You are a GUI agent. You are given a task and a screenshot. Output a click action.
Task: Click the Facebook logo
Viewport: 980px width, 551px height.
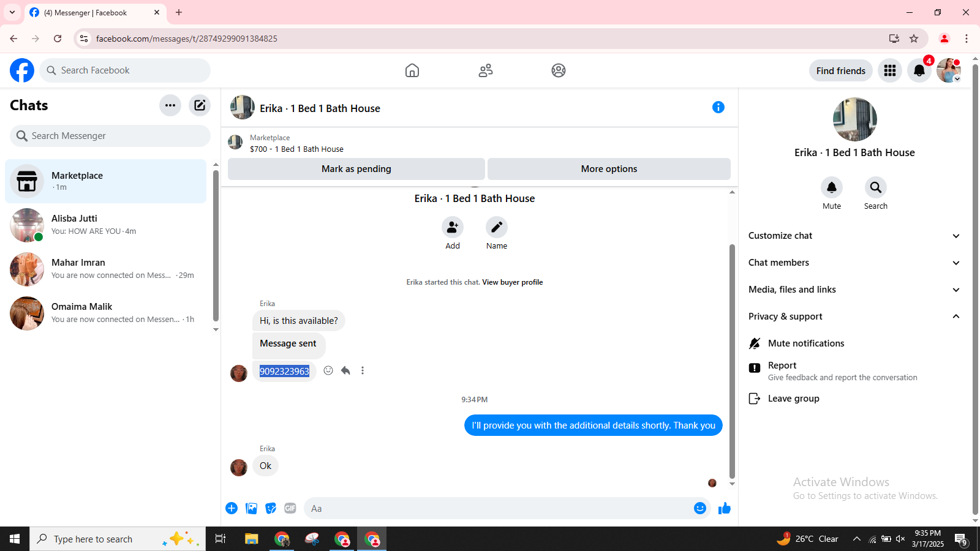coord(22,70)
